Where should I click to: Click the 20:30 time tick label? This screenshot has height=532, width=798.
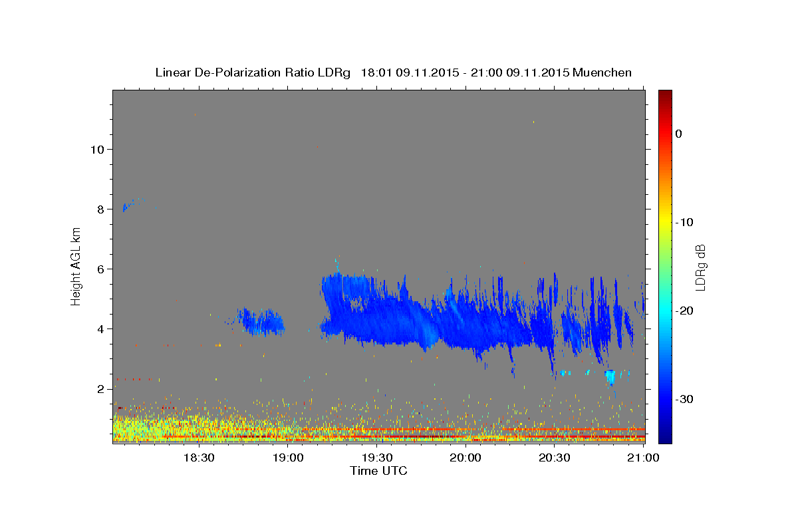555,458
